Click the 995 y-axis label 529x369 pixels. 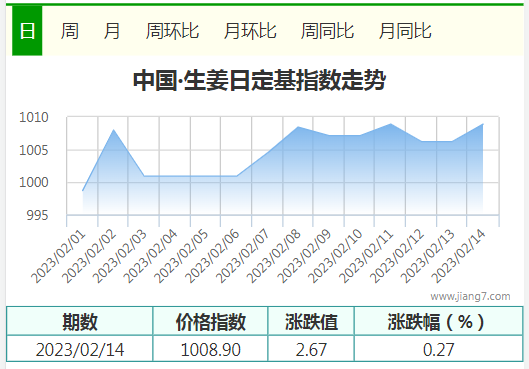point(37,215)
